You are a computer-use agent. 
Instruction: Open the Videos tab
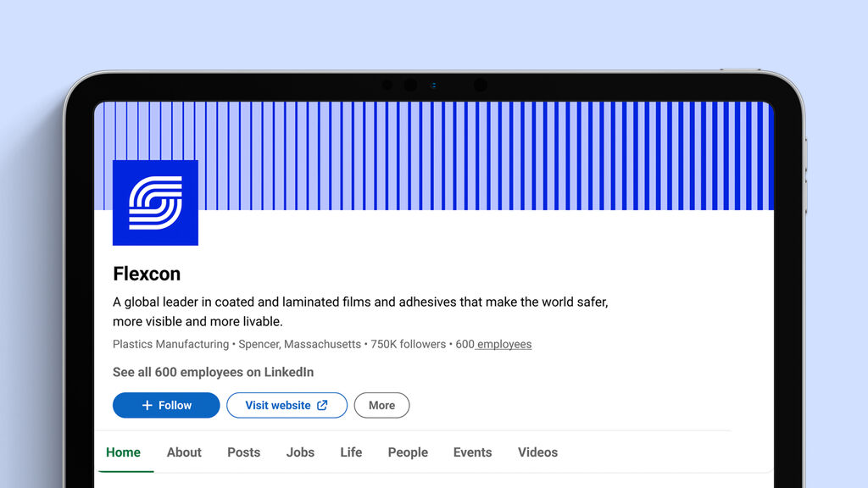pyautogui.click(x=537, y=452)
